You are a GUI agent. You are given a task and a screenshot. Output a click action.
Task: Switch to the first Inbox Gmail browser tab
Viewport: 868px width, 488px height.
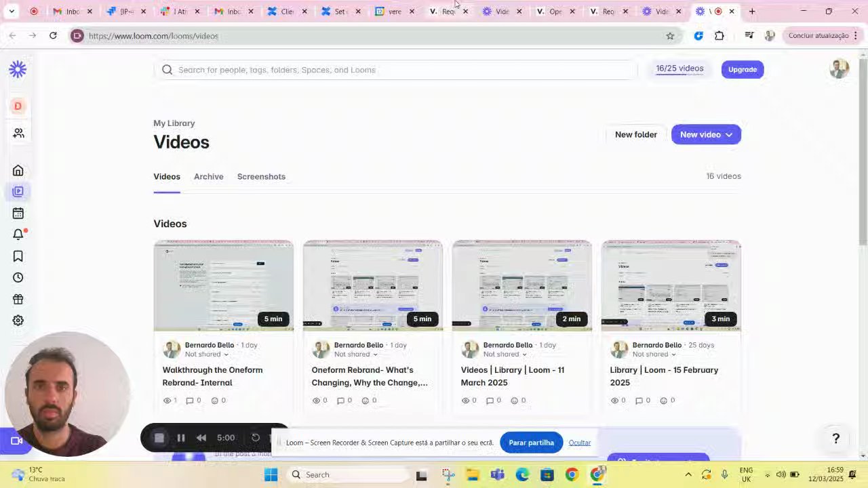[x=67, y=11]
